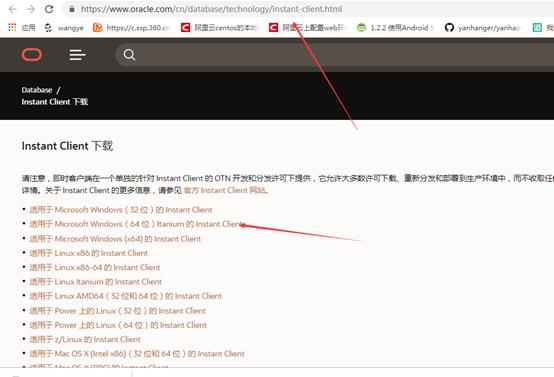Viewport: 554px width, 377px height.
Task: Click the red Oracle logo
Action: [32, 55]
